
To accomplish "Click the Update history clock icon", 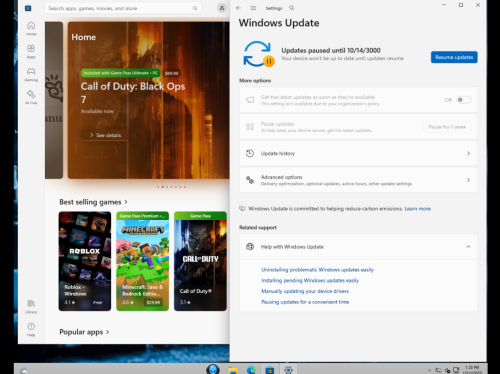I will coord(250,153).
